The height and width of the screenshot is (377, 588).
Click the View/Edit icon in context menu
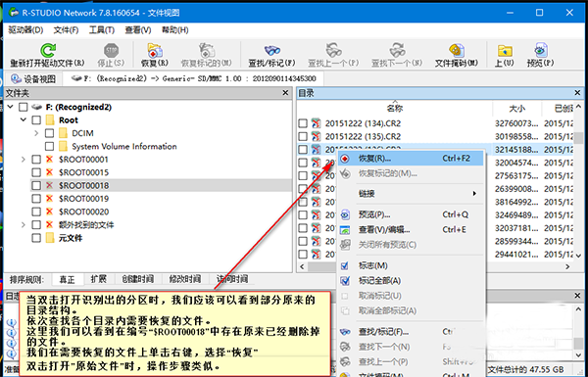click(345, 230)
